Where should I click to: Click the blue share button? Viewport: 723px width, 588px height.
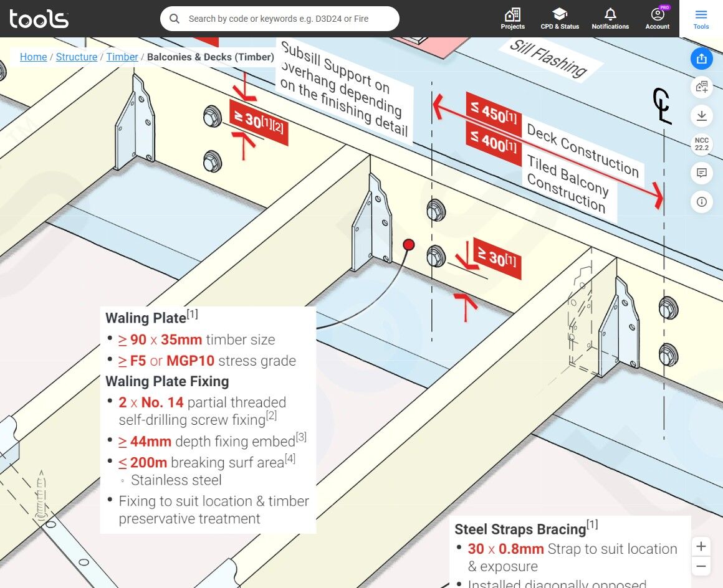tap(701, 59)
